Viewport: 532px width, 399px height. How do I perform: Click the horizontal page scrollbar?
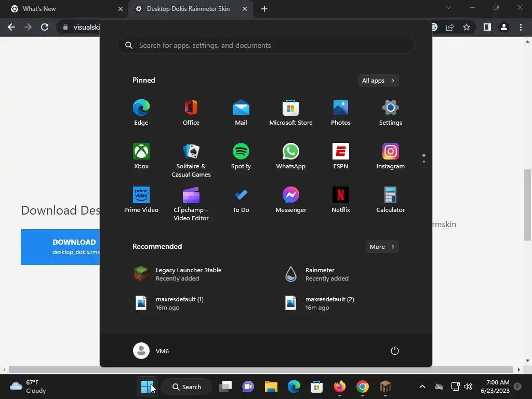pos(261,369)
